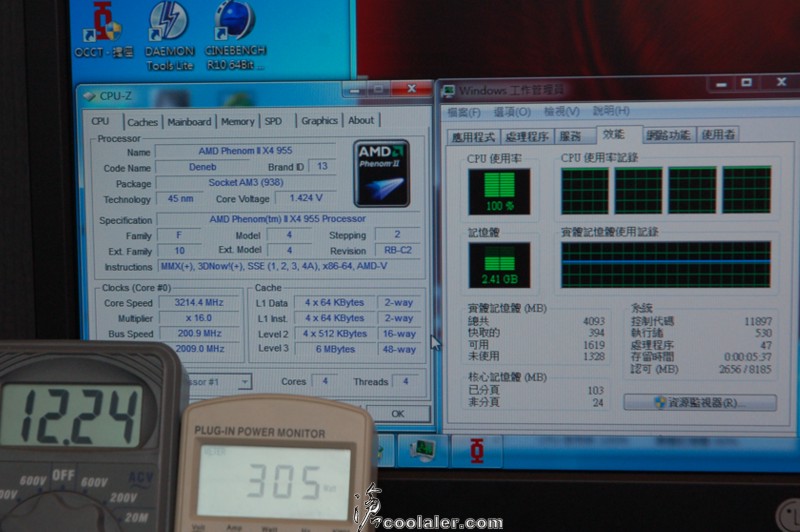The image size is (800, 532).
Task: Open the 檢視(V) menu in Task Manager
Action: click(x=561, y=111)
